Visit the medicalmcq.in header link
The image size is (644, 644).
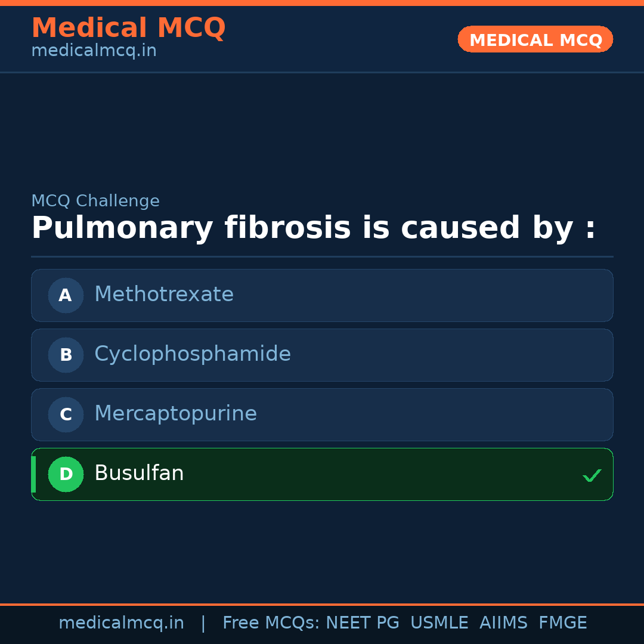pyautogui.click(x=94, y=51)
